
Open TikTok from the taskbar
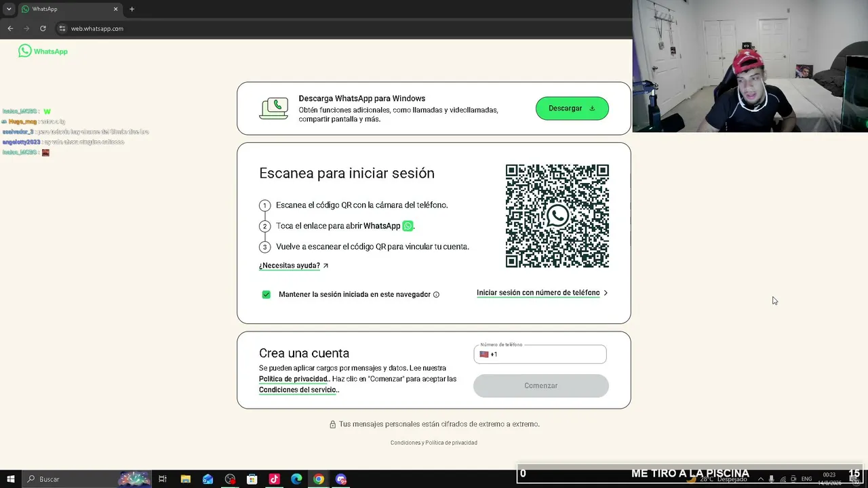click(274, 479)
